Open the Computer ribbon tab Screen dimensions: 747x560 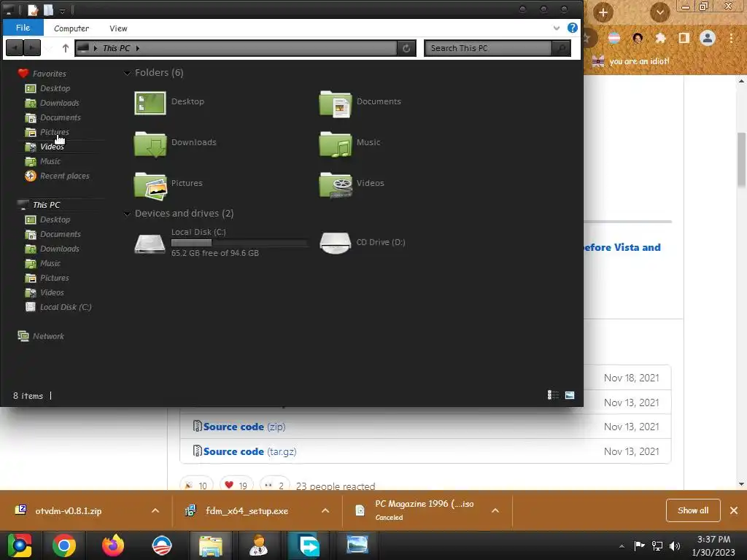pos(71,28)
